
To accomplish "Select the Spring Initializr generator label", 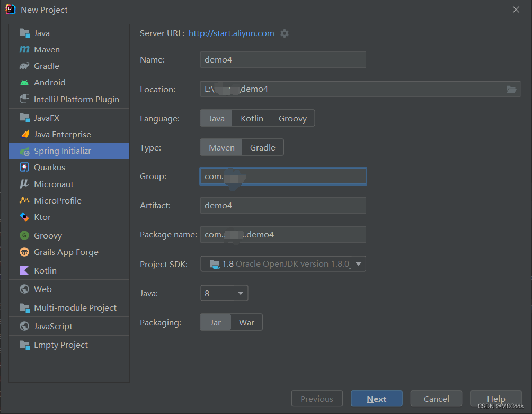I will 63,151.
